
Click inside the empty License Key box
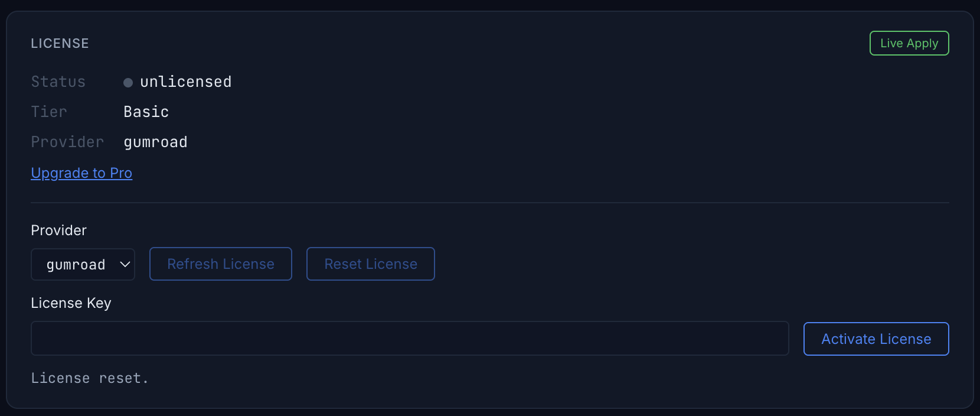coord(410,338)
